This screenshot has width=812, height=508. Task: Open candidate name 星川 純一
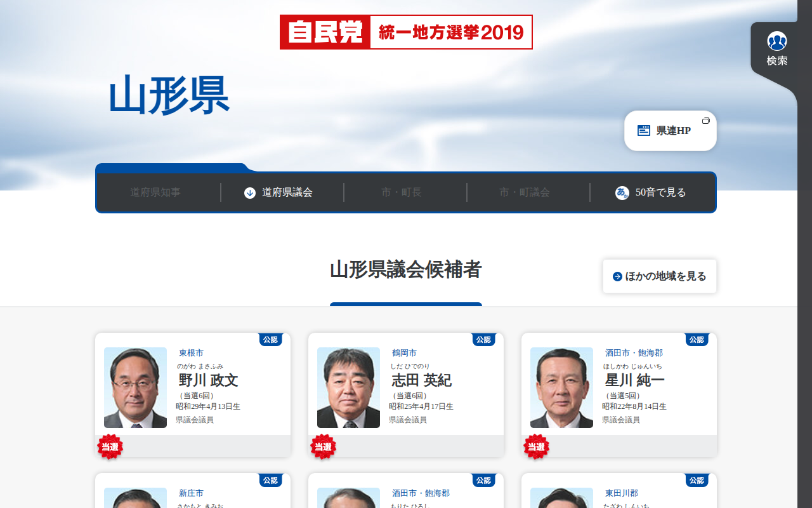[635, 380]
